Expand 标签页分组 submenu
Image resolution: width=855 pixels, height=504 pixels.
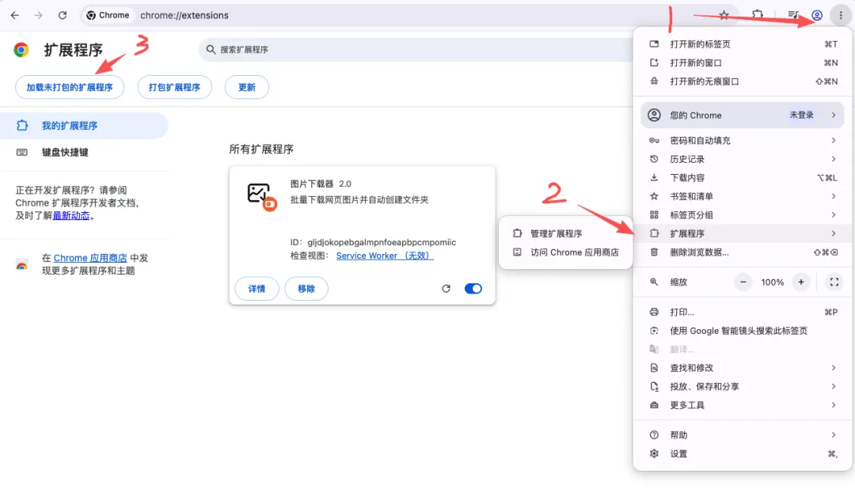(743, 214)
